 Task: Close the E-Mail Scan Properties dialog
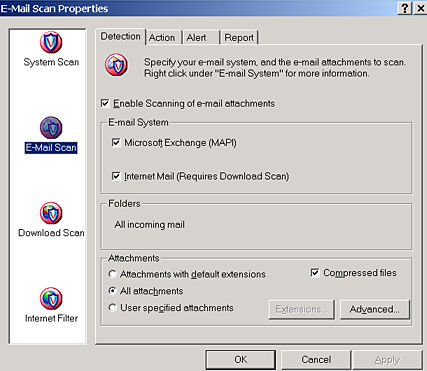[x=420, y=8]
